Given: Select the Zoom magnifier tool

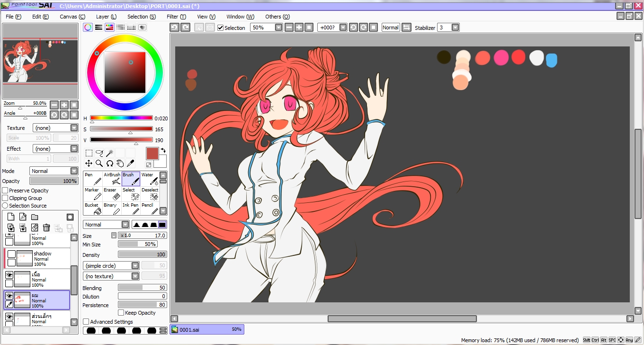Looking at the screenshot, I should coord(99,163).
